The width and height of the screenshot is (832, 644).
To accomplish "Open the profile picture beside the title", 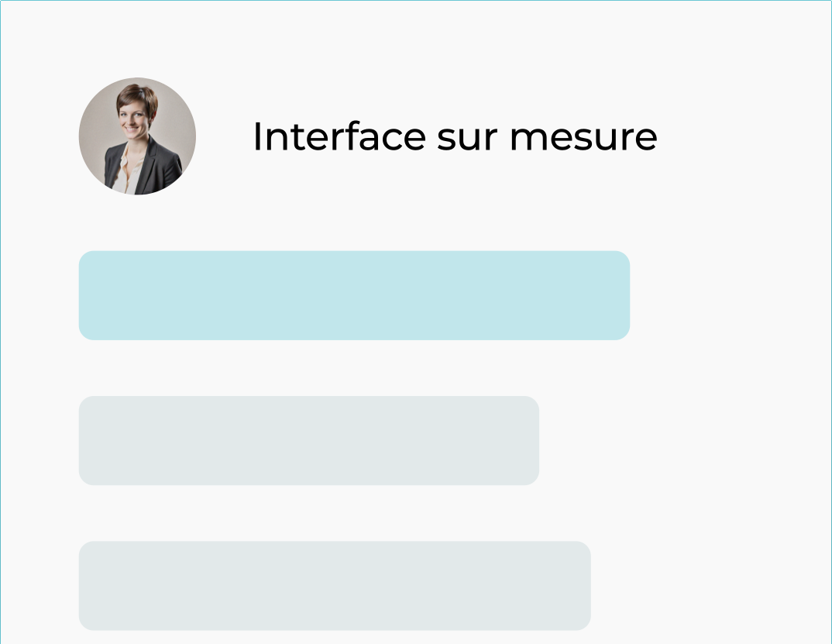I will coord(137,136).
